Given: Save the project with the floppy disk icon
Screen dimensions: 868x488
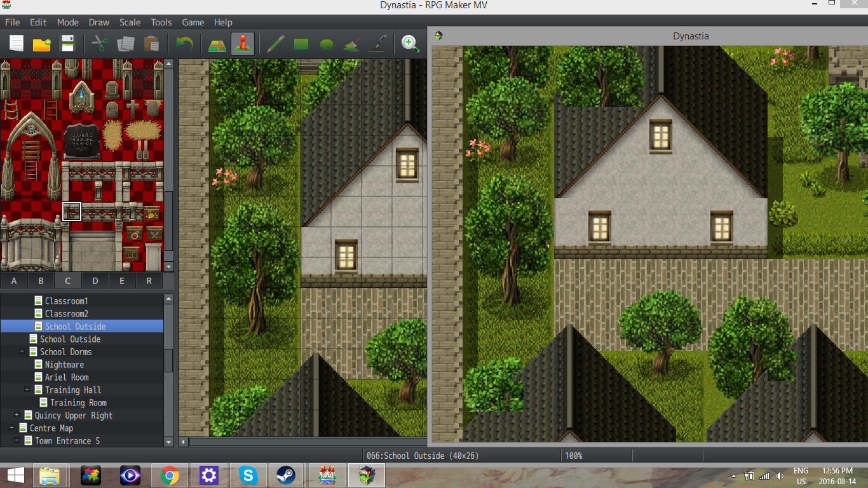Looking at the screenshot, I should coord(67,44).
